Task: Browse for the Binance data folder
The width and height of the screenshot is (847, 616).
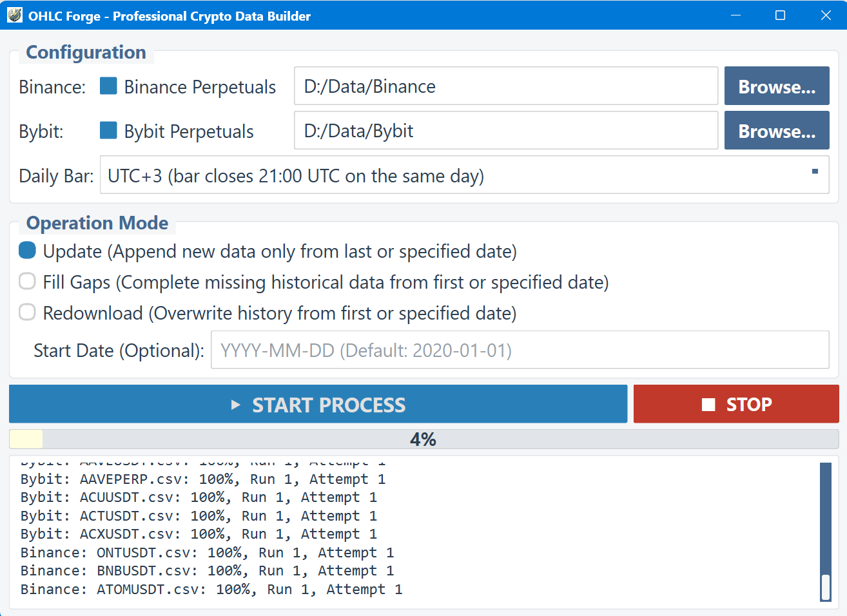Action: click(x=776, y=86)
